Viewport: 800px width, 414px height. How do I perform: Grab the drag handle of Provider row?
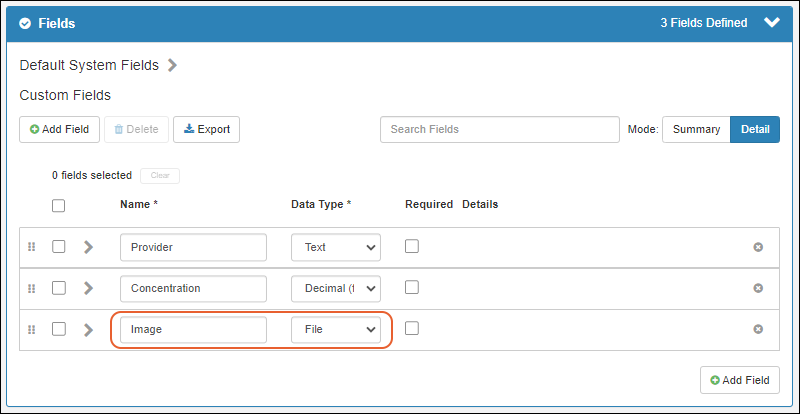[x=32, y=247]
